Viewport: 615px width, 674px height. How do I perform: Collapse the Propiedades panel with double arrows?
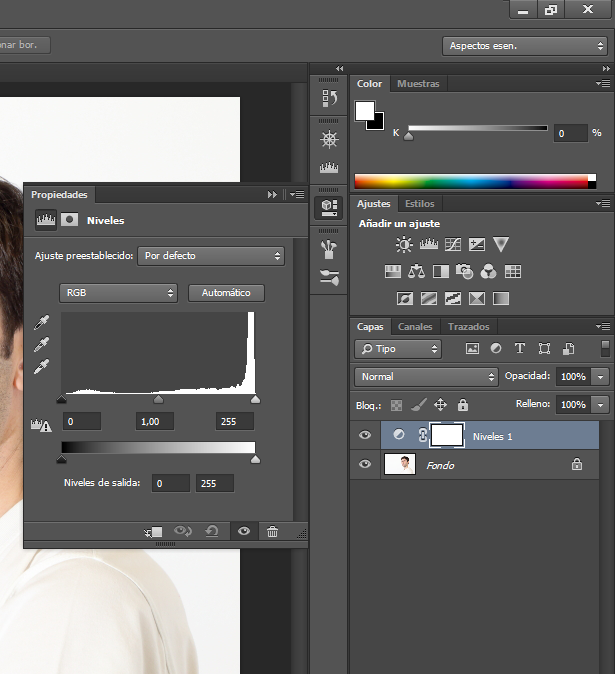click(272, 195)
